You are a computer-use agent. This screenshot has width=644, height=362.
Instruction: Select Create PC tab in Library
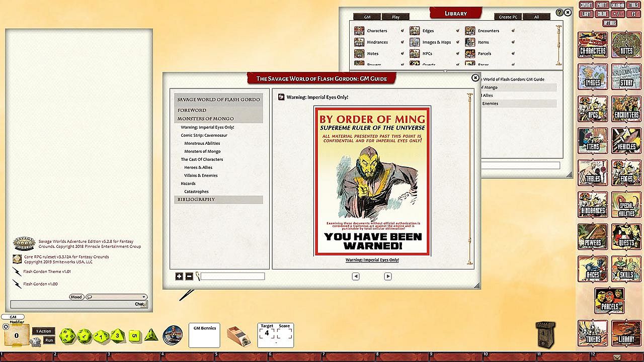point(508,17)
